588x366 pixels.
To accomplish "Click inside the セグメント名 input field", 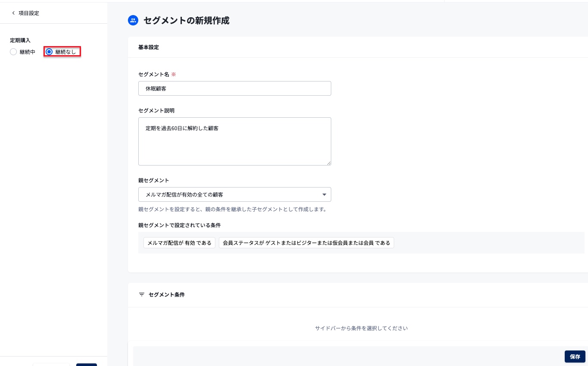I will coord(235,88).
